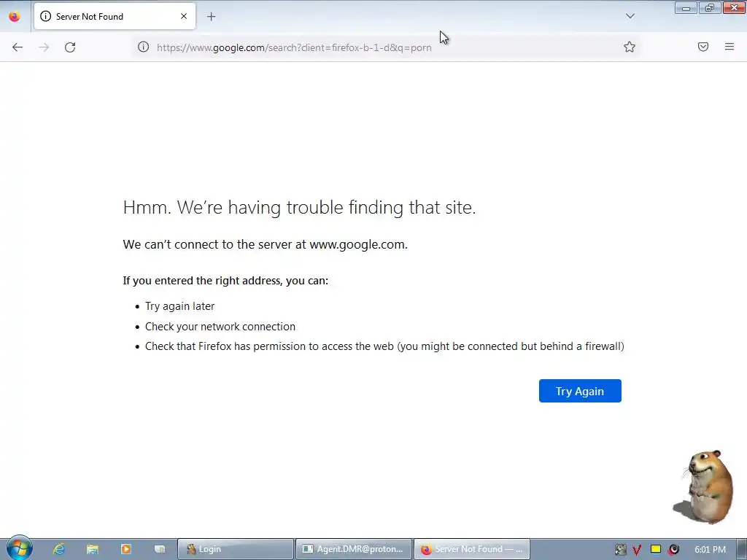Click the yellow square tray icon

tap(656, 549)
